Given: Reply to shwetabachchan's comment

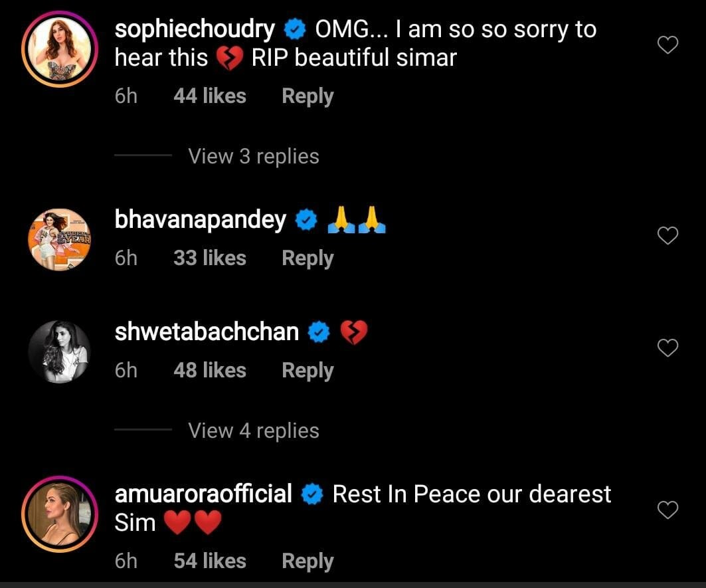Looking at the screenshot, I should point(308,370).
